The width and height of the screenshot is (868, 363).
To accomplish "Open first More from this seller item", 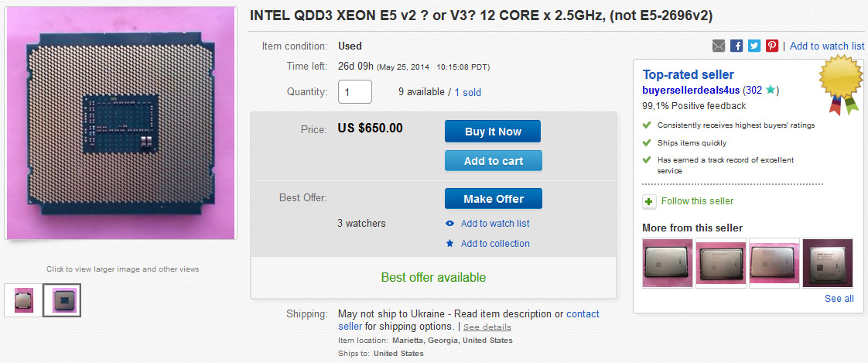I will coord(667,262).
